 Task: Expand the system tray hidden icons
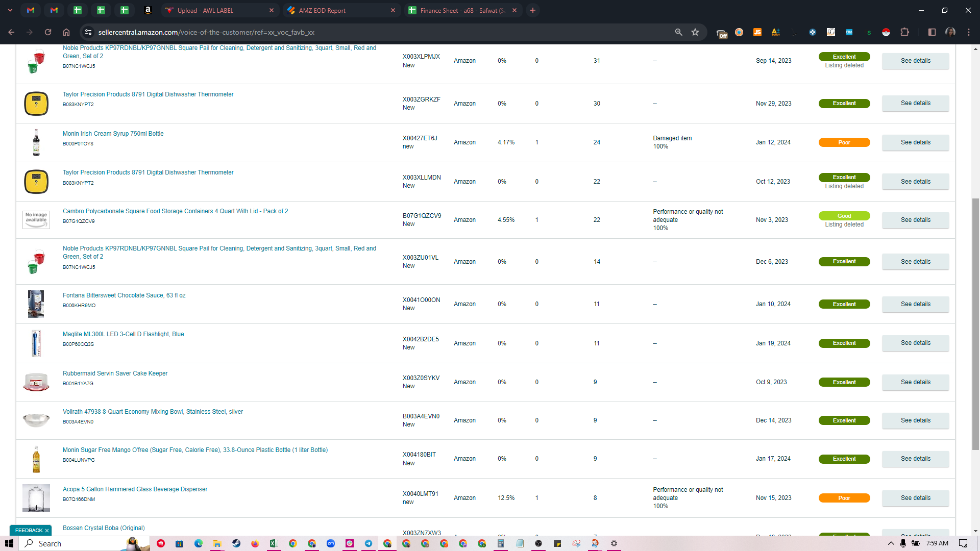coord(891,543)
